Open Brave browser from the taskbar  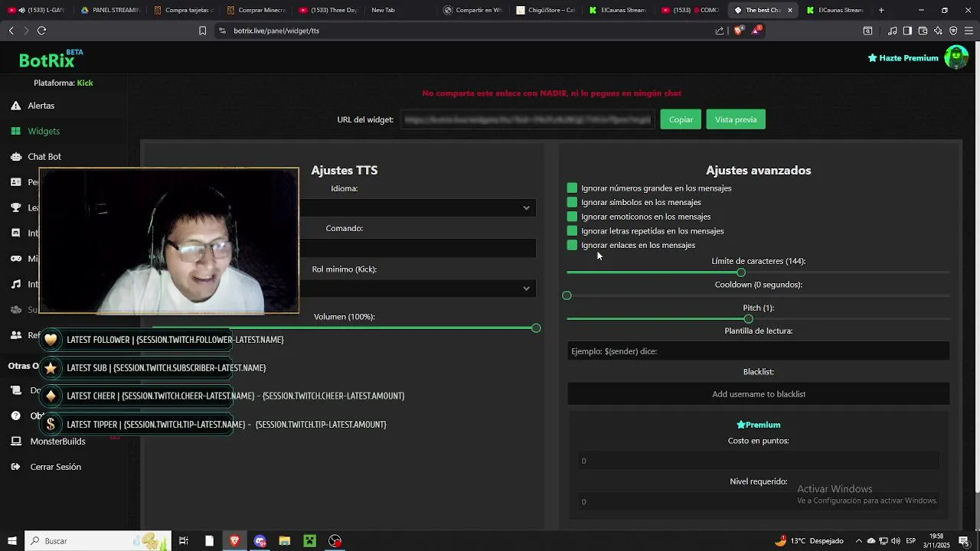pyautogui.click(x=234, y=541)
